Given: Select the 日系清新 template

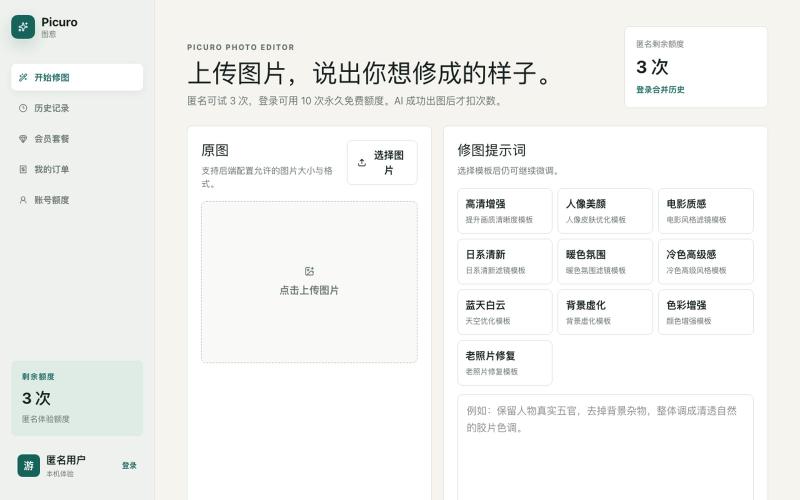Looking at the screenshot, I should coord(505,262).
